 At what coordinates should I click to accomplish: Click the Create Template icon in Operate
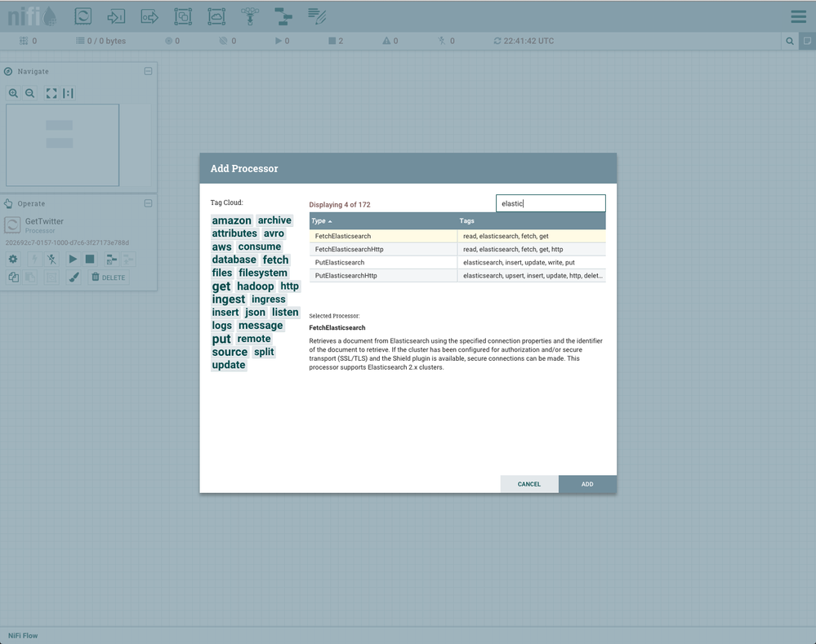(111, 259)
